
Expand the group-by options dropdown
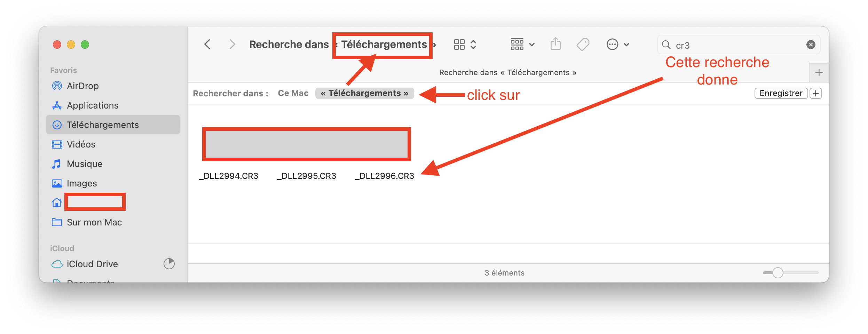tap(522, 45)
